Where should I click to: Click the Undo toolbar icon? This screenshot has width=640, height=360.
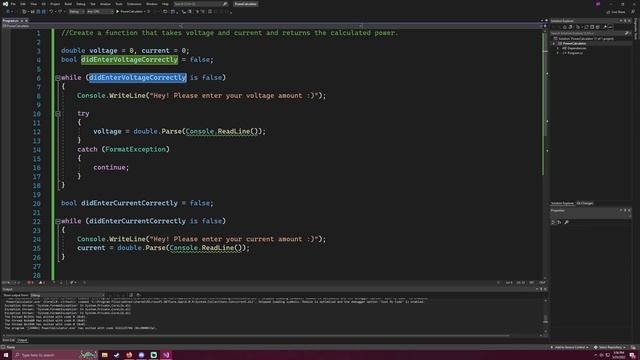(x=51, y=12)
